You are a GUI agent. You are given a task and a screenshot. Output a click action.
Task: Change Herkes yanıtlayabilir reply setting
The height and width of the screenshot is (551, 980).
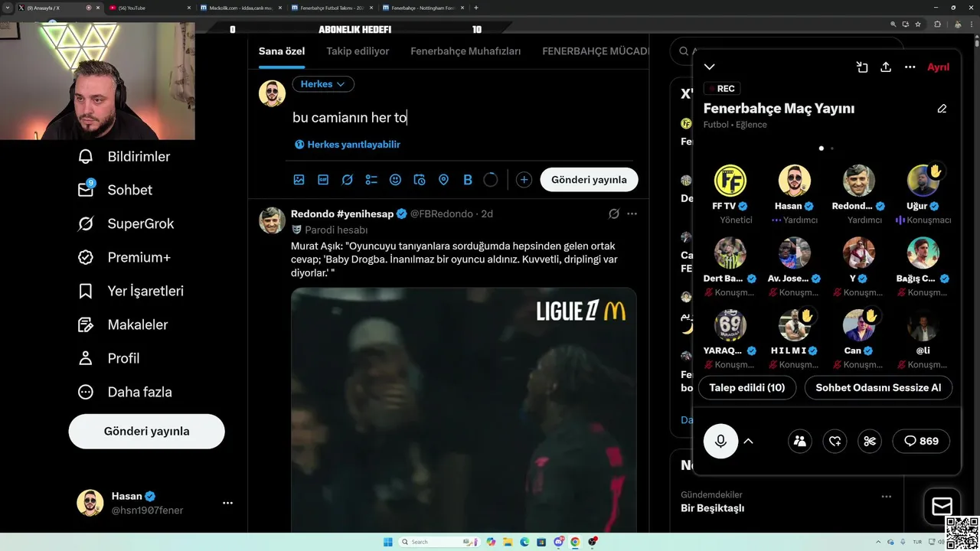(348, 144)
